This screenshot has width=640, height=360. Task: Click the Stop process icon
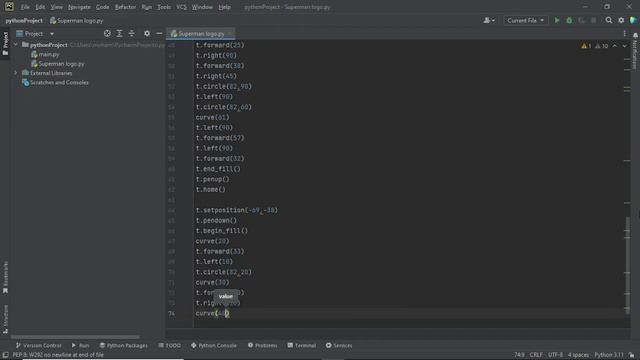tap(593, 20)
